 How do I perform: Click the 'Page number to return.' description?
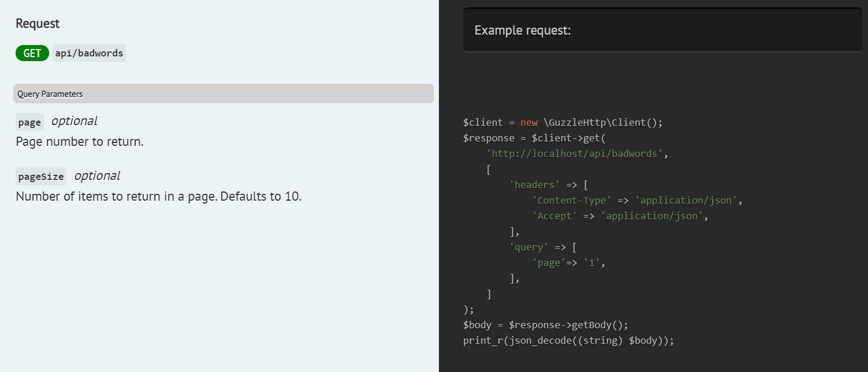tap(80, 141)
